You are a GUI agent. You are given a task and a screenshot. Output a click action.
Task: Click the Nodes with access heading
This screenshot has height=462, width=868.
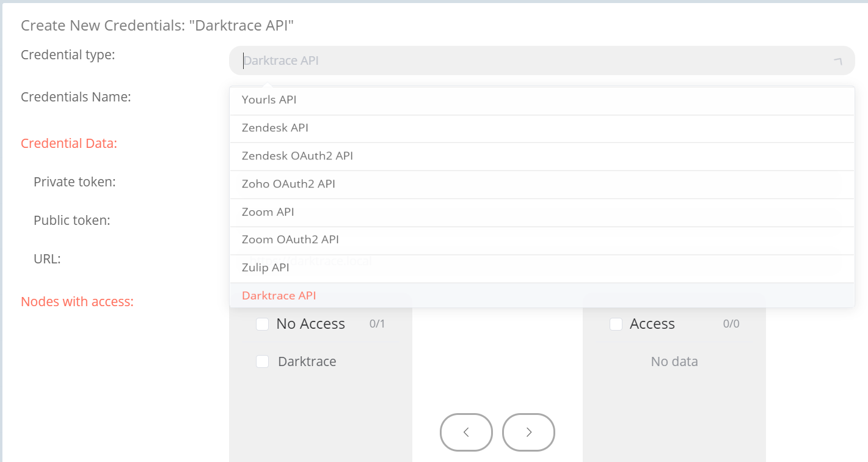pos(77,301)
